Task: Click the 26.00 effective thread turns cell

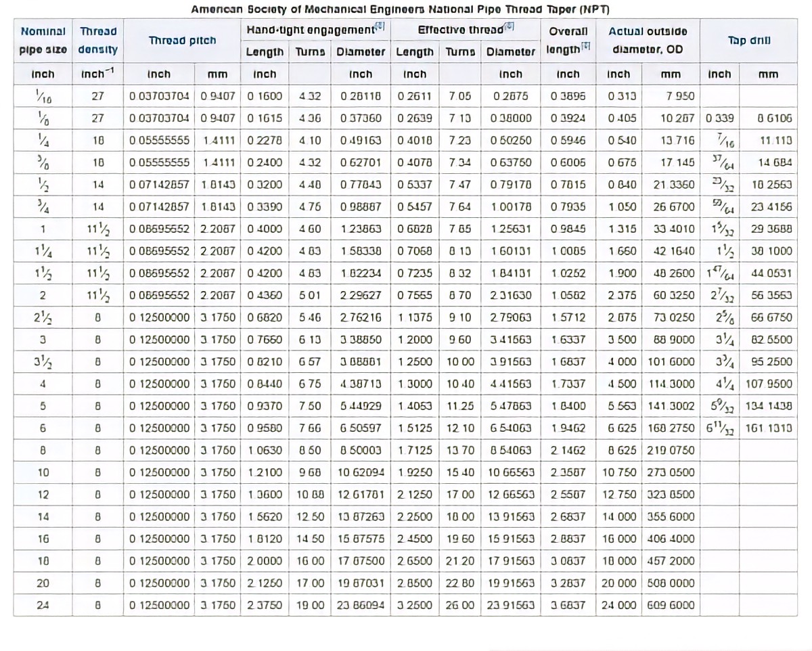Action: (x=459, y=605)
